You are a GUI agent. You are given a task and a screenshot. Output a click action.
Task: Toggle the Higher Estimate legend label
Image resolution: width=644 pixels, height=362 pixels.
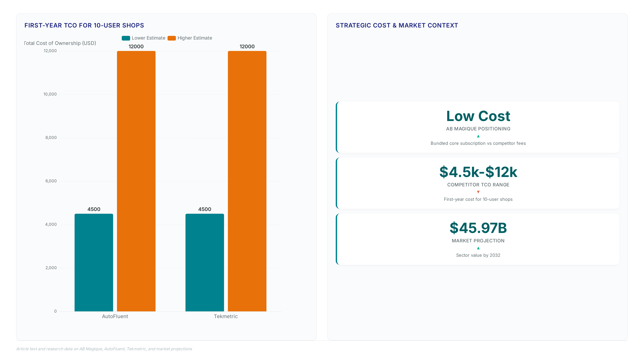click(195, 38)
